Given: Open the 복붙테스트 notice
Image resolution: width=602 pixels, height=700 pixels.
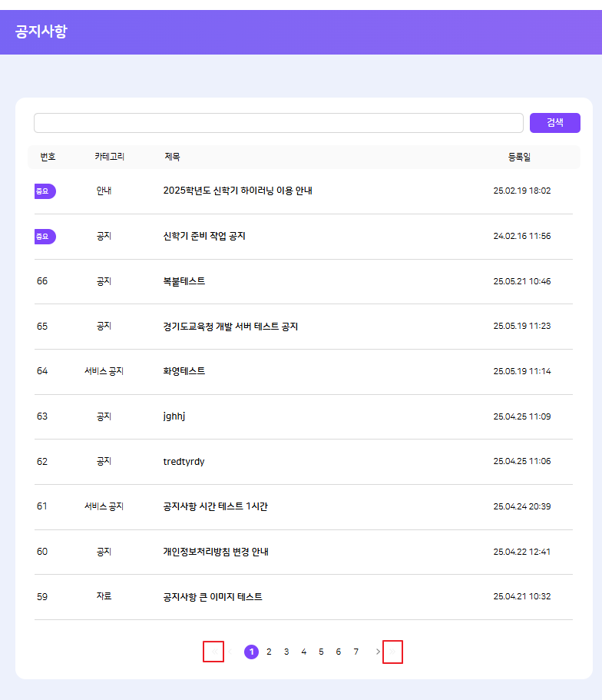Looking at the screenshot, I should (184, 281).
